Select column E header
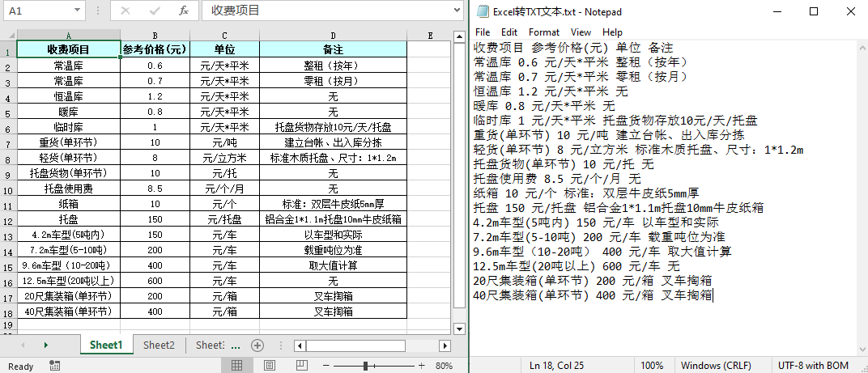The width and height of the screenshot is (868, 373). point(430,36)
